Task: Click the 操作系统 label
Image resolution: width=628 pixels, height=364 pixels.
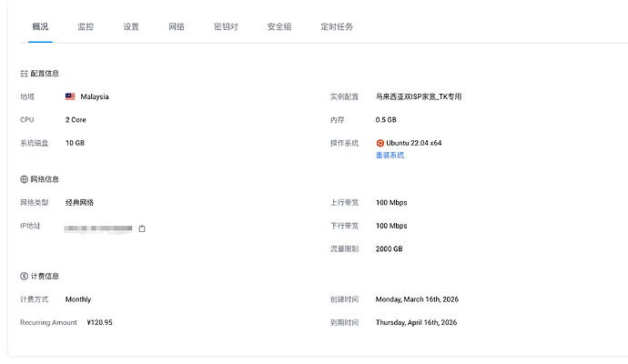Action: point(344,143)
